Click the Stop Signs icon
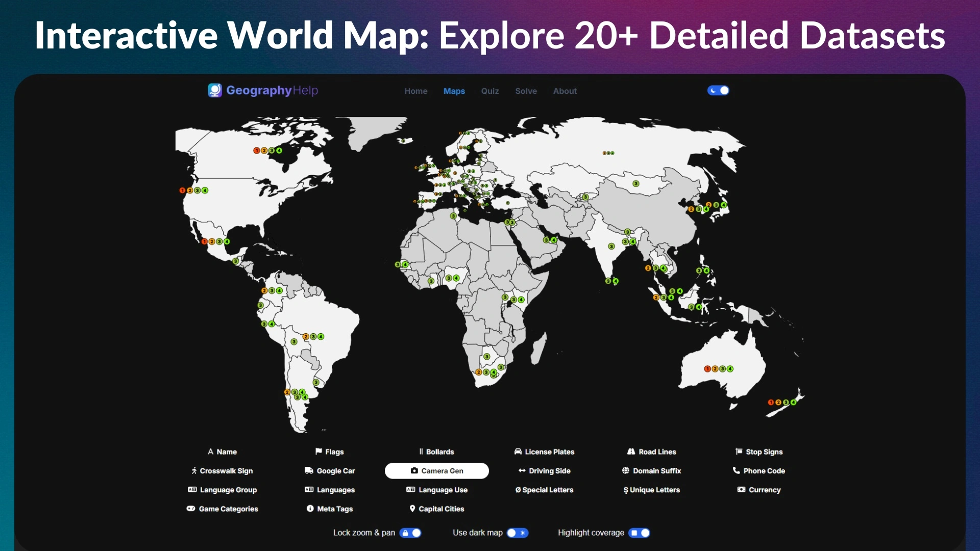Screen dimensions: 980x551 [x=739, y=452]
